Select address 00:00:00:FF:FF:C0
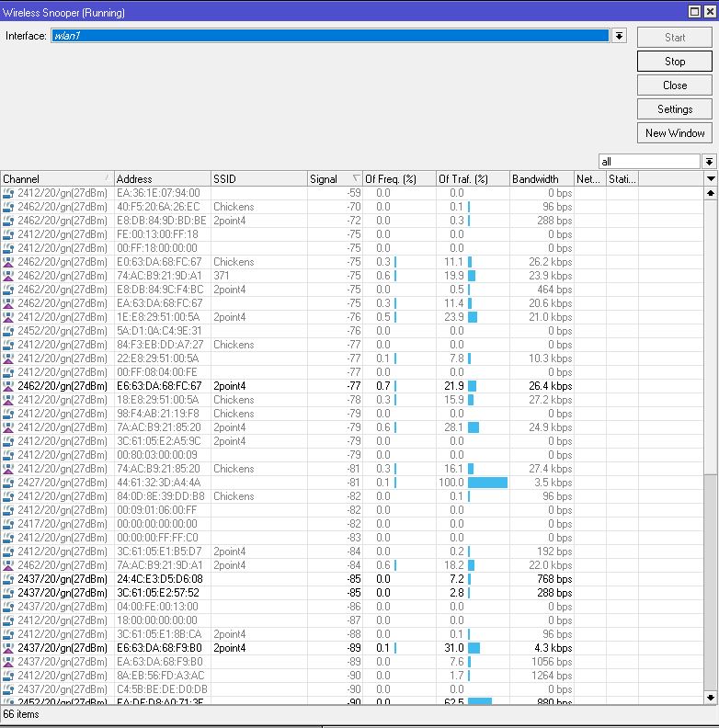Image resolution: width=719 pixels, height=728 pixels. (157, 538)
